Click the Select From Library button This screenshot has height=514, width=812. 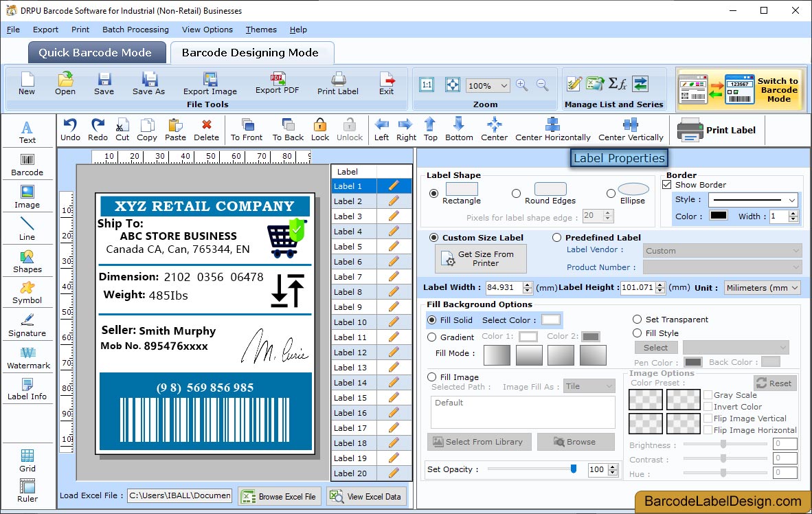480,441
